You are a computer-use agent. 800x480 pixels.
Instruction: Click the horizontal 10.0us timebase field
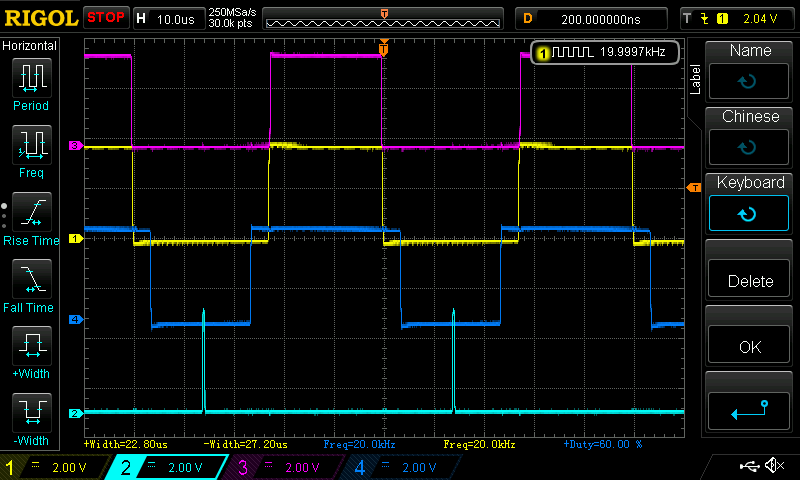point(168,18)
